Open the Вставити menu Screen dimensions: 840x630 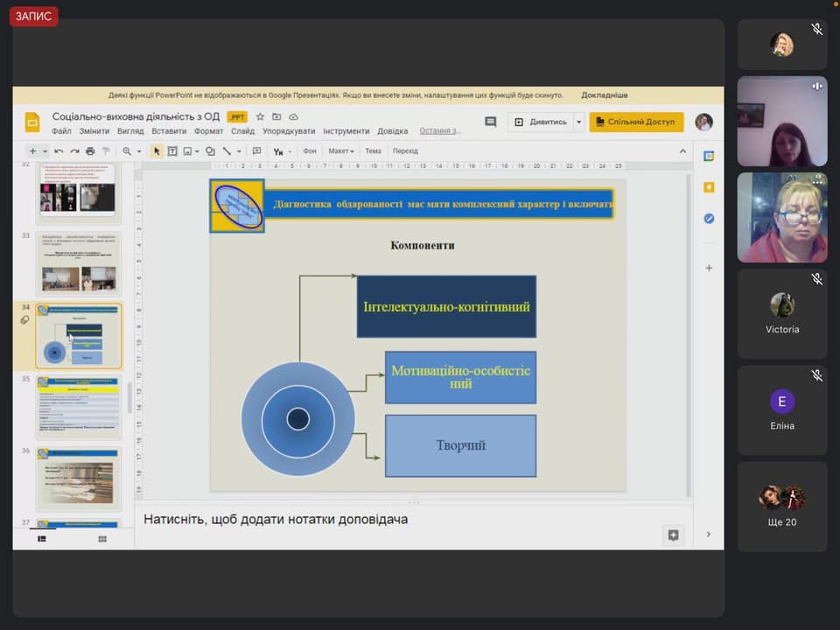click(x=169, y=131)
